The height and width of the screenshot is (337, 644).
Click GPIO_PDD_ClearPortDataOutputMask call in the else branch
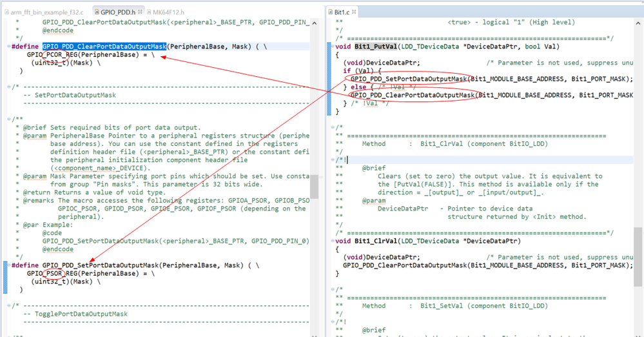click(x=413, y=95)
